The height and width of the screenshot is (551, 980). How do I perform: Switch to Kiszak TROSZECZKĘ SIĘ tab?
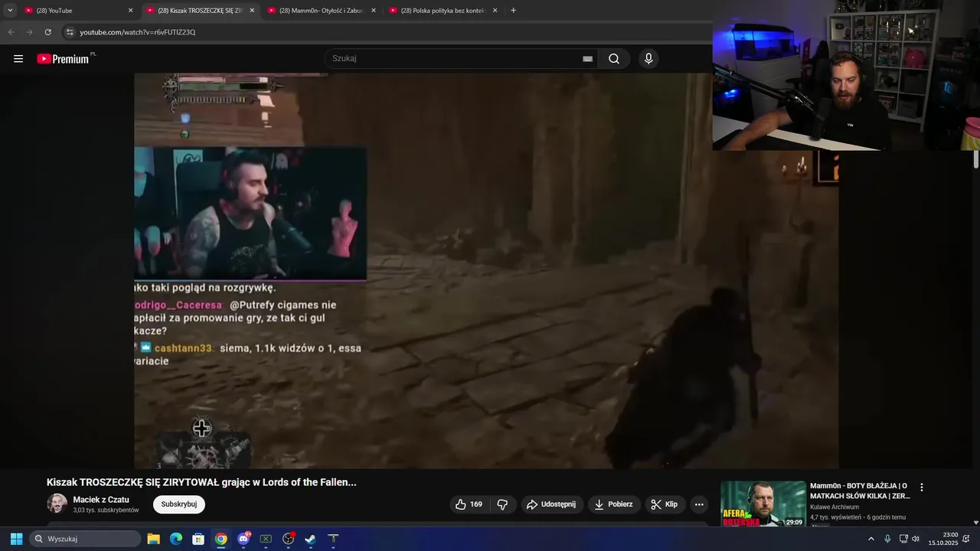pyautogui.click(x=199, y=11)
